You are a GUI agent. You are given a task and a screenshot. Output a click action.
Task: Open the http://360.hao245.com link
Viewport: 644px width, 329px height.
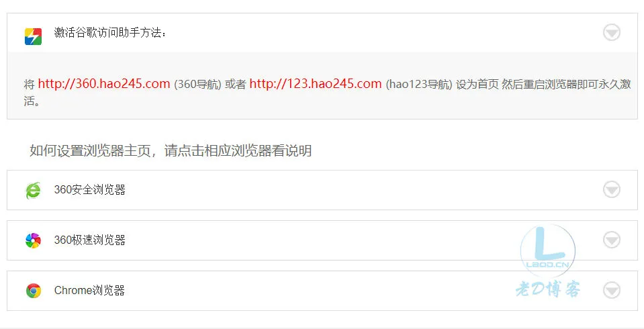[104, 84]
